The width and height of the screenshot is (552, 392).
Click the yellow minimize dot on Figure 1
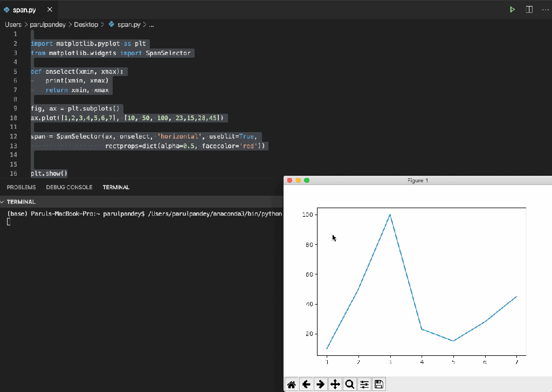[x=298, y=180]
